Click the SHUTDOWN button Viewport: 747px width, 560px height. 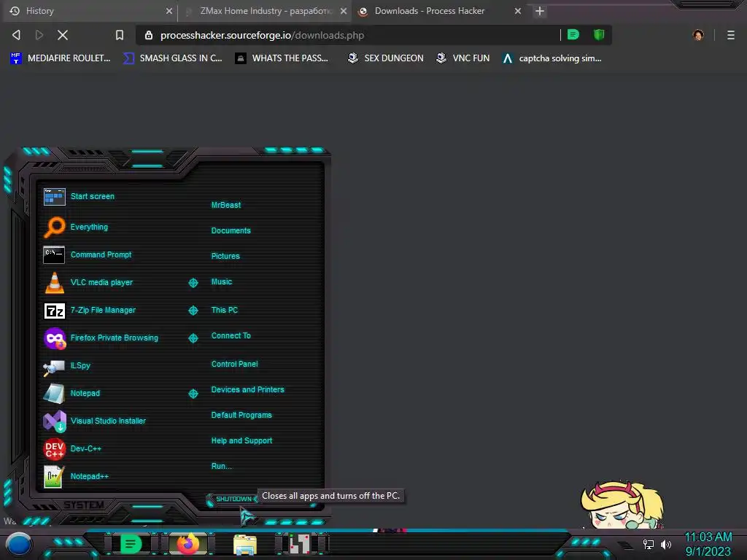click(233, 499)
